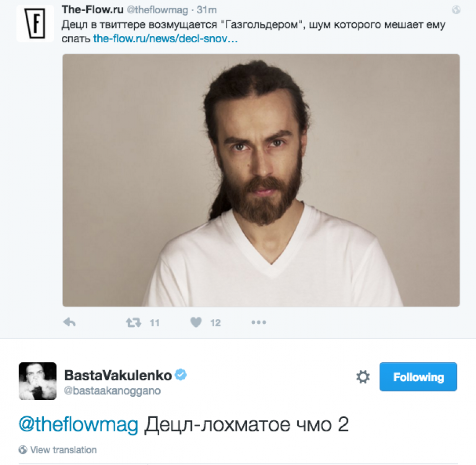Click the globe icon at tweet's top right
The height and width of the screenshot is (465, 476).
coord(456,10)
